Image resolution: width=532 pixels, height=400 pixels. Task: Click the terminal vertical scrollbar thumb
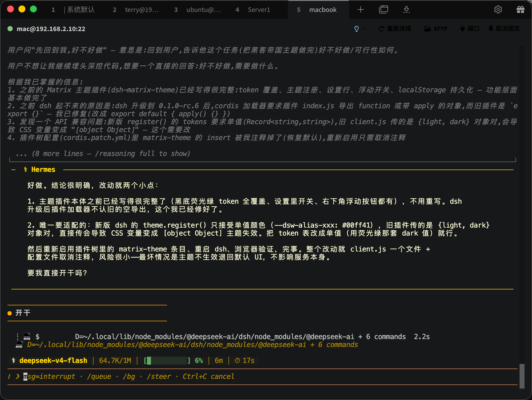(x=522, y=376)
